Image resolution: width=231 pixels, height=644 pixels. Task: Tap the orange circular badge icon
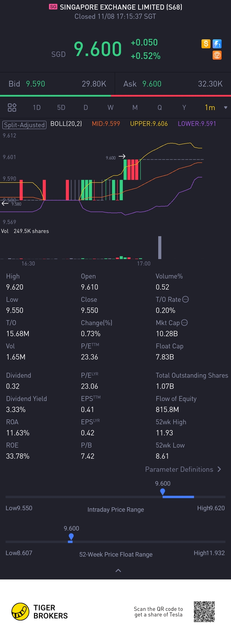217,55
